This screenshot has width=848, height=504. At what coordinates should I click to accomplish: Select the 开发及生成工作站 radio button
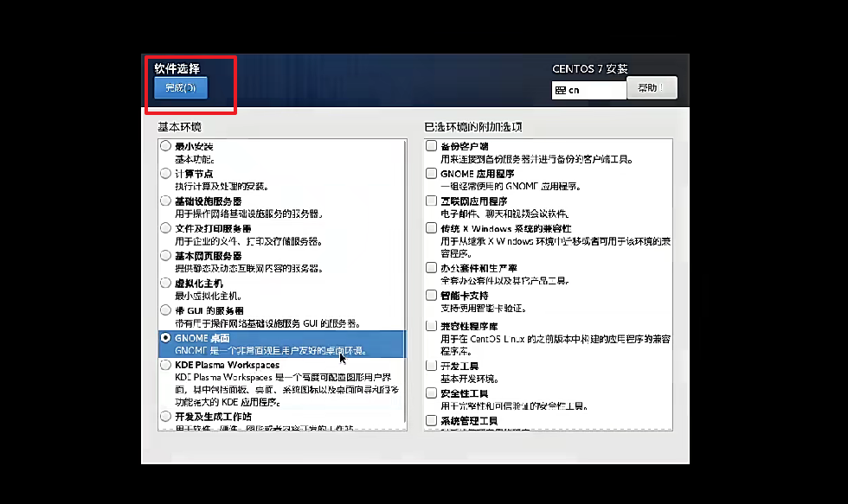click(x=165, y=417)
